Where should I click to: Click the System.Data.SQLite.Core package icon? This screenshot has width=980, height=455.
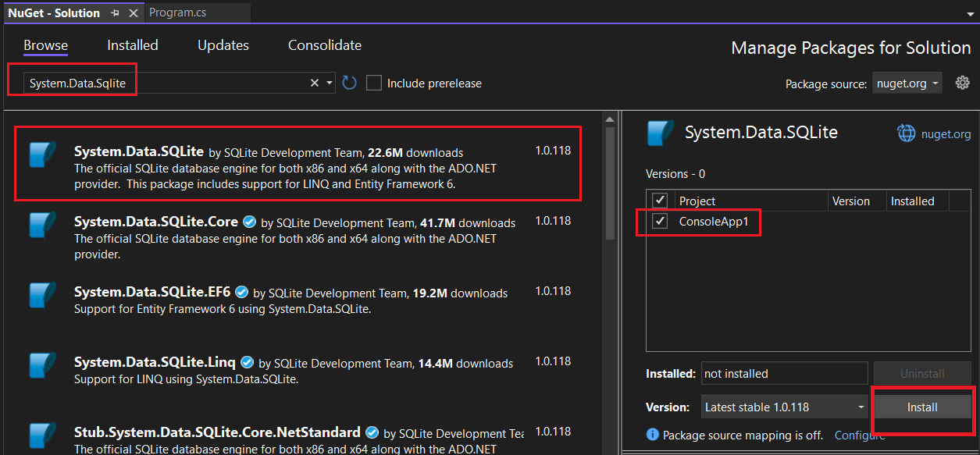pyautogui.click(x=41, y=226)
